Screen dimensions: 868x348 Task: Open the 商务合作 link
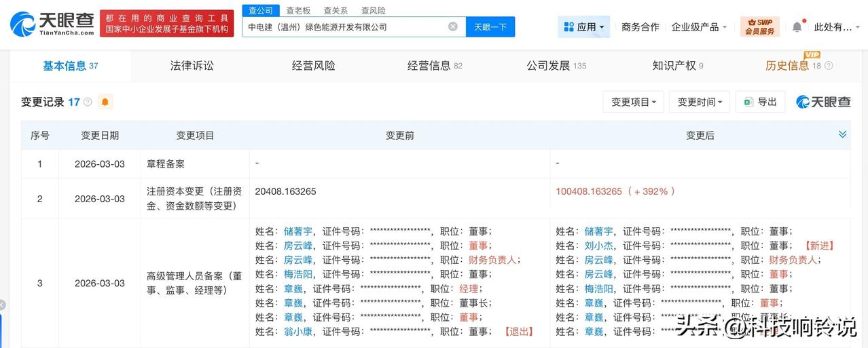[x=640, y=27]
